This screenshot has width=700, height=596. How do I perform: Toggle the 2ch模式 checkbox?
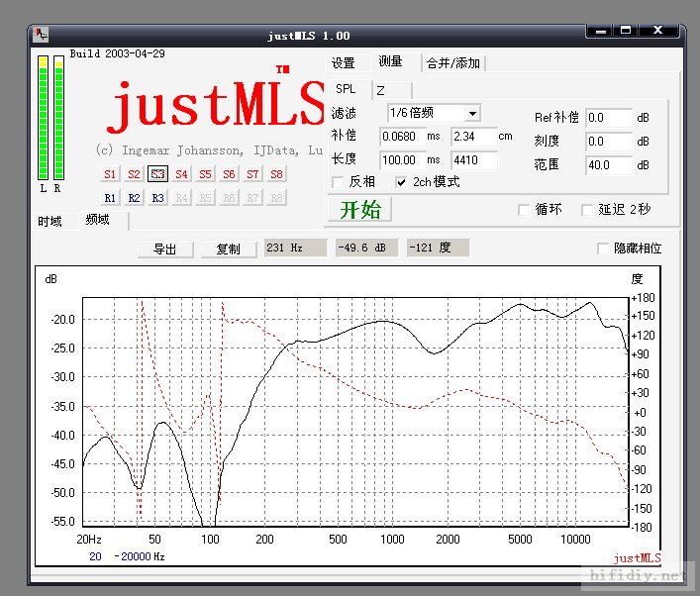click(401, 182)
